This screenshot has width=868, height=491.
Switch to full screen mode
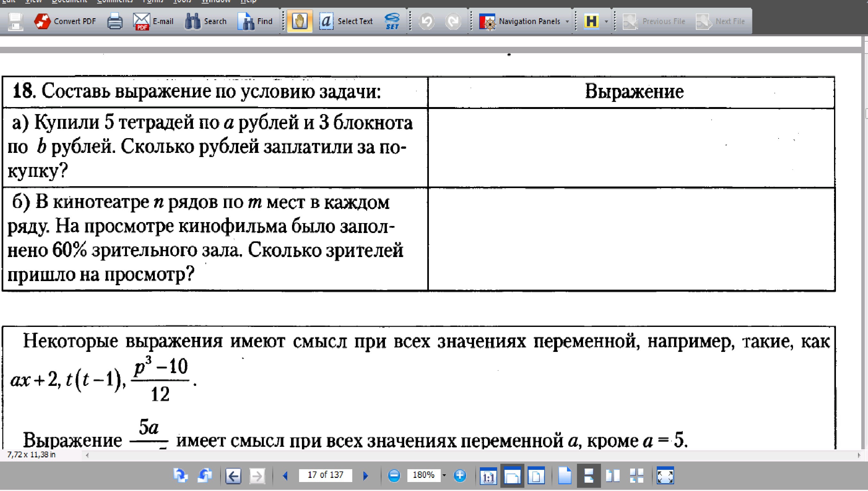click(665, 476)
